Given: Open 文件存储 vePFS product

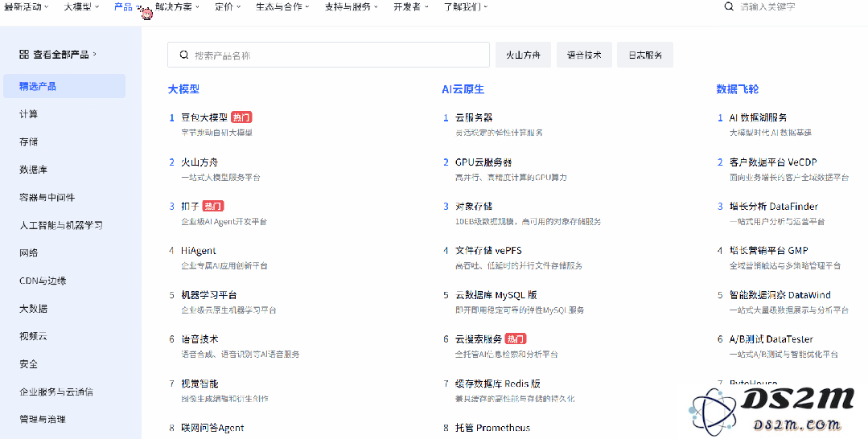Looking at the screenshot, I should pos(488,250).
